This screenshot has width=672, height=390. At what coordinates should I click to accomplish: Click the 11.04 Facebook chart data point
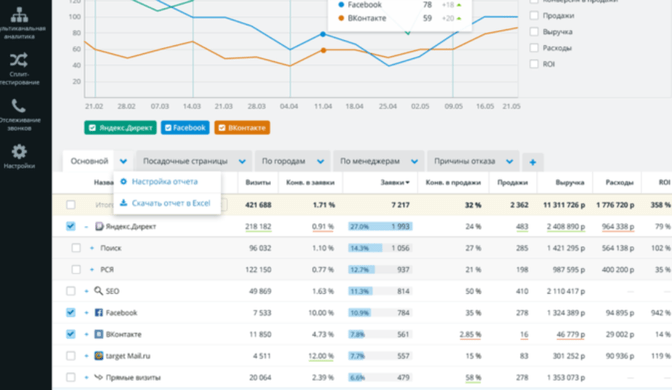pyautogui.click(x=323, y=34)
